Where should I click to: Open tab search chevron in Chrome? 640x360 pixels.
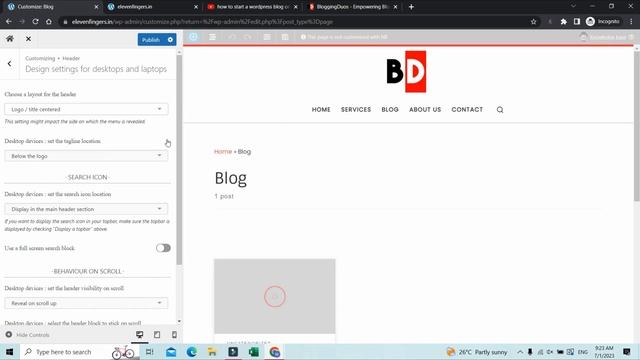[x=573, y=7]
